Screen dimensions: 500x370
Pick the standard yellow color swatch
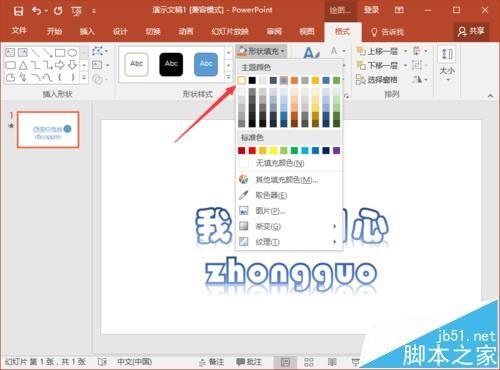273,151
